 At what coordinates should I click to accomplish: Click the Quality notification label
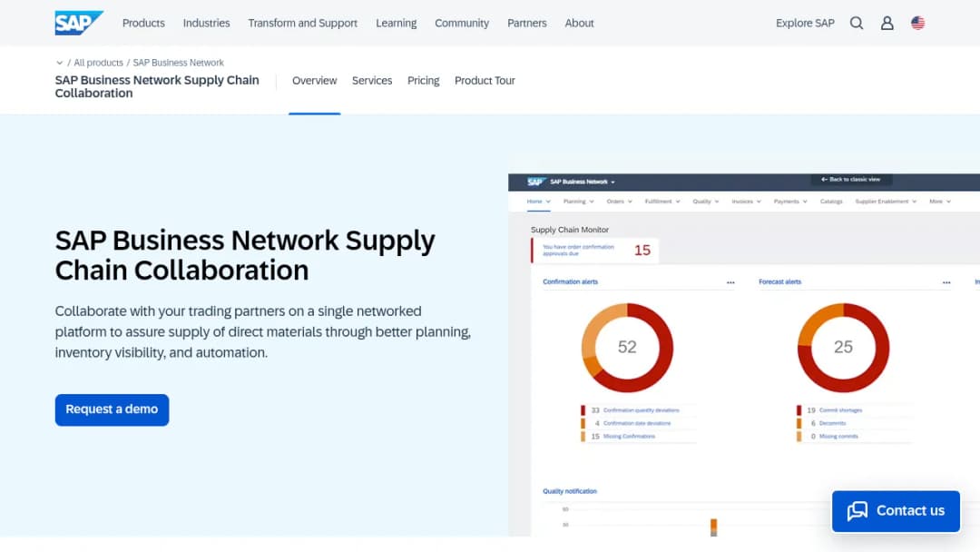click(x=569, y=491)
